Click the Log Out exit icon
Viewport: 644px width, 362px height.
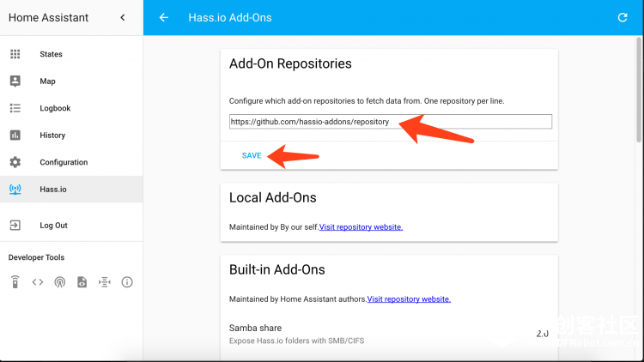pyautogui.click(x=15, y=226)
